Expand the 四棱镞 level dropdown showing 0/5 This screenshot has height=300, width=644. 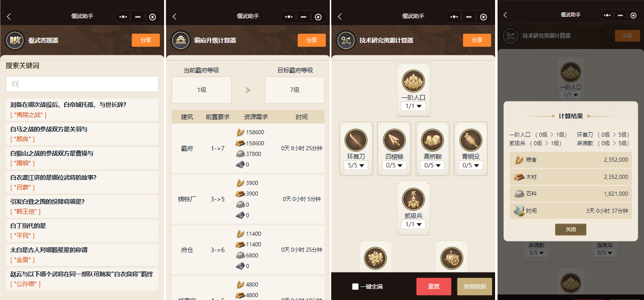click(394, 165)
